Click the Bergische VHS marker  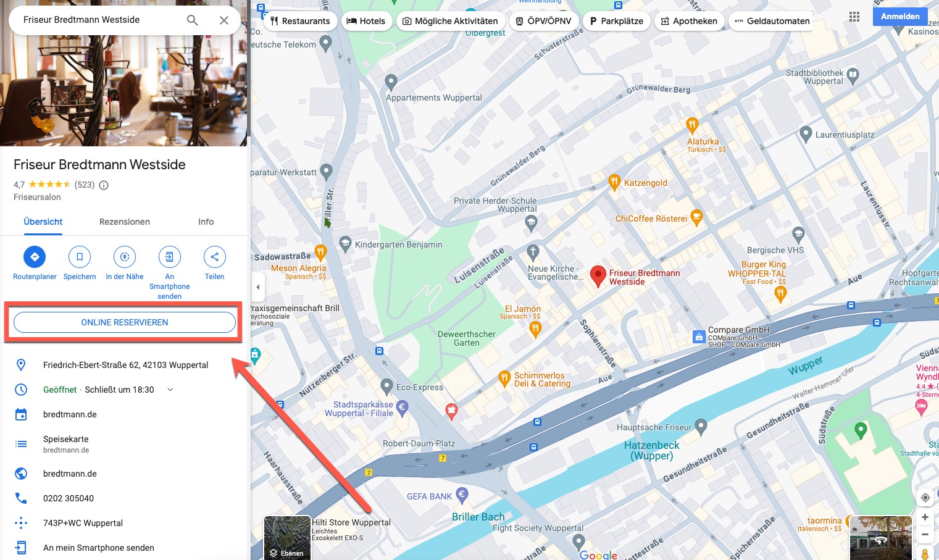(799, 234)
